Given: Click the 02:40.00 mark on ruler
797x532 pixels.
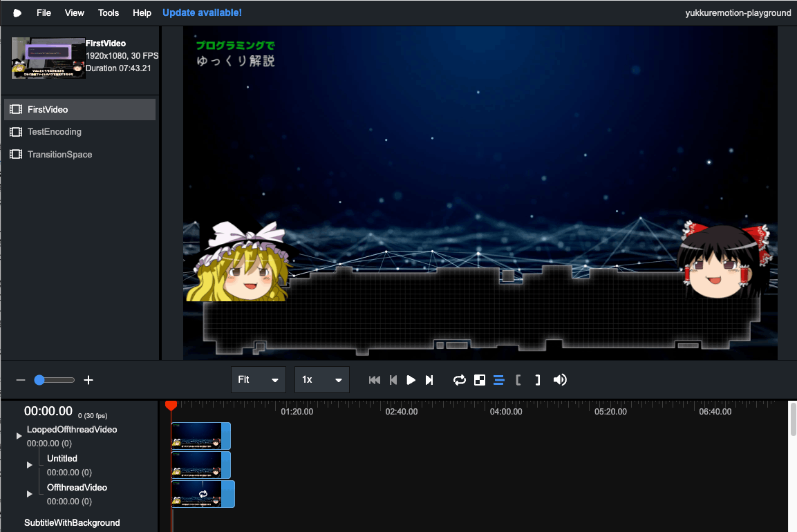Looking at the screenshot, I should [x=402, y=412].
